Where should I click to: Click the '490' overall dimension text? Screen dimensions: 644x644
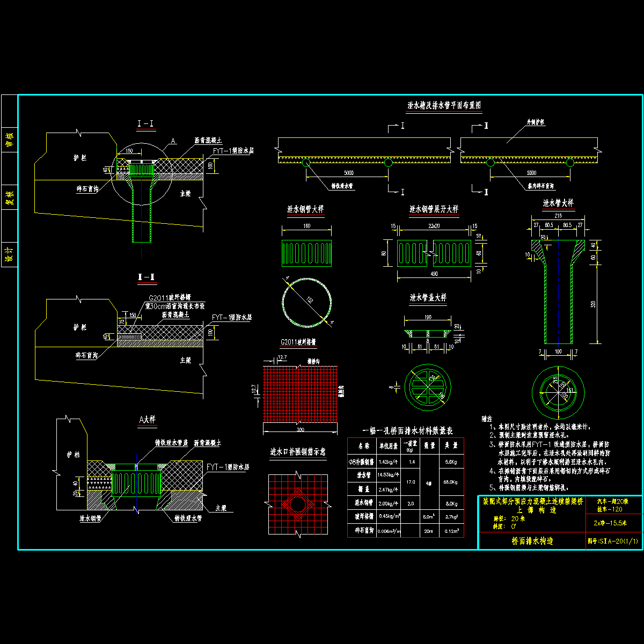[434, 274]
